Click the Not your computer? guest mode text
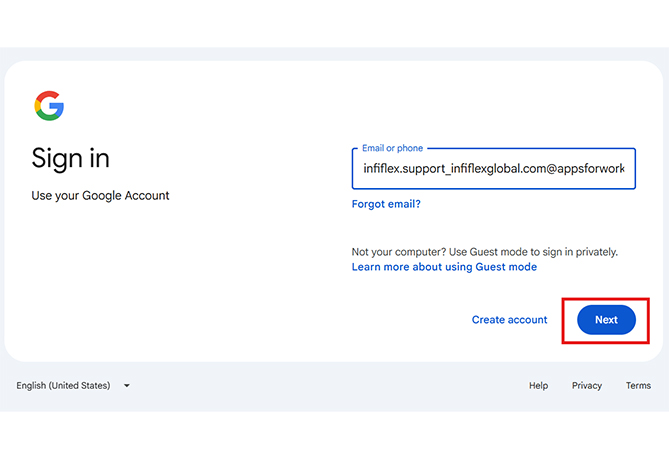The height and width of the screenshot is (459, 669). [x=485, y=252]
